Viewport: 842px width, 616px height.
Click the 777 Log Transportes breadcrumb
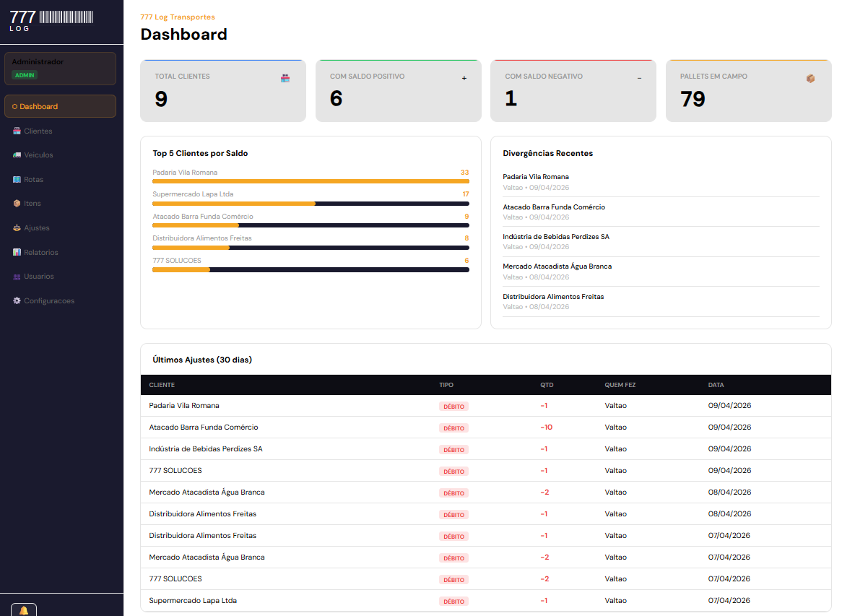pos(178,17)
